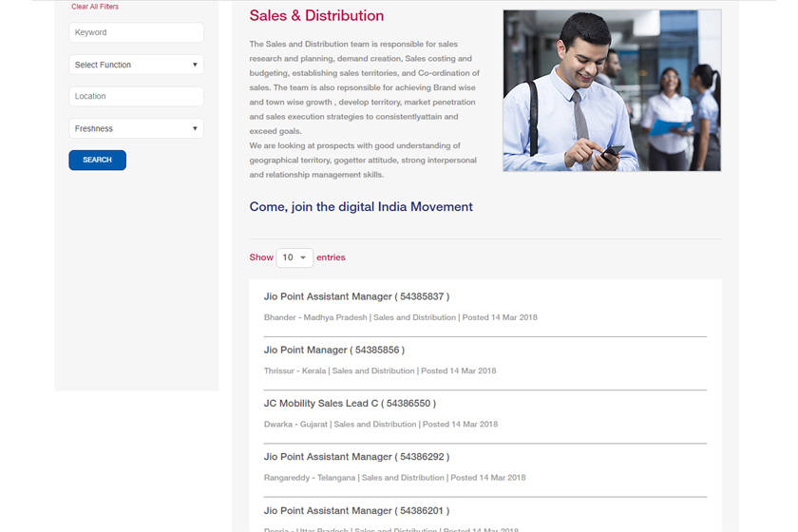Click 'Bhander - Madhya Pradesh' job details line

(x=401, y=317)
